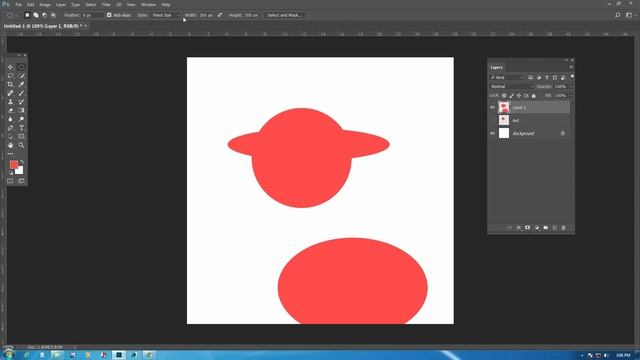This screenshot has width=640, height=360.
Task: Click Intersect with selection mode icon
Action: (53, 15)
